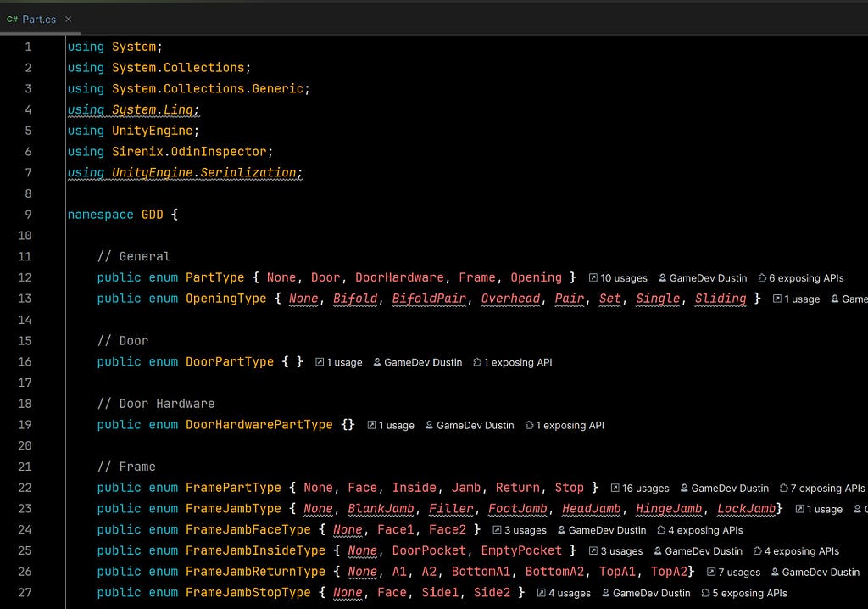Screen dimensions: 868x609
Task: Click usages icon on FrameJambInsideType line
Action: [593, 550]
